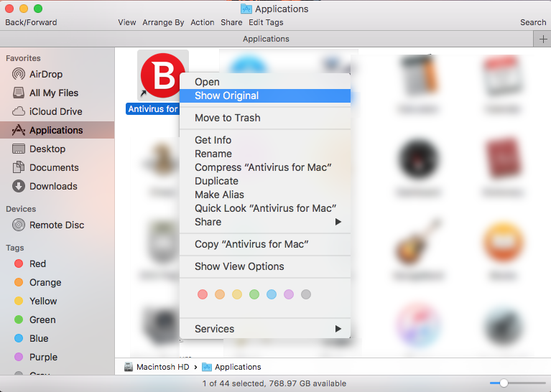The height and width of the screenshot is (392, 551).
Task: Open the Action toolbar menu
Action: point(203,22)
